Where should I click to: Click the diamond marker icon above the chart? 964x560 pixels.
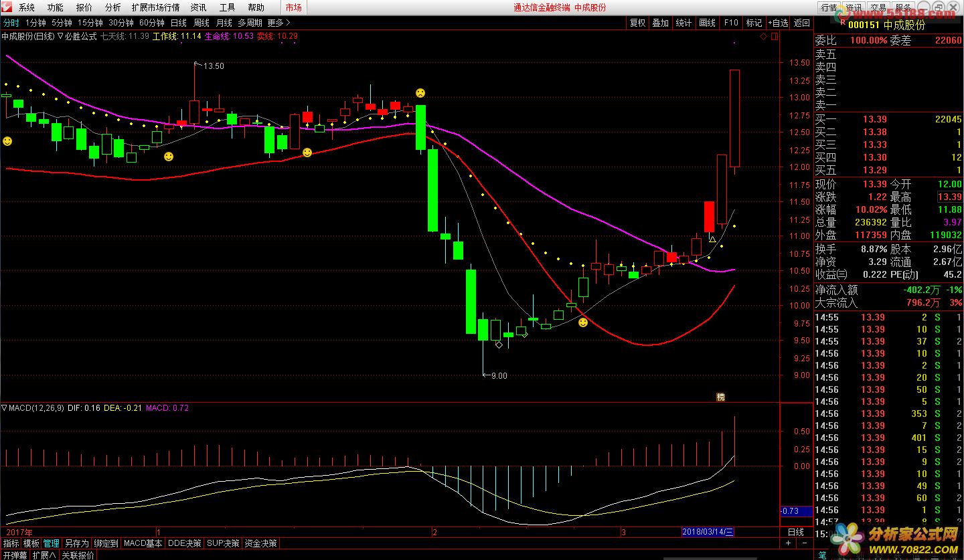coord(762,36)
